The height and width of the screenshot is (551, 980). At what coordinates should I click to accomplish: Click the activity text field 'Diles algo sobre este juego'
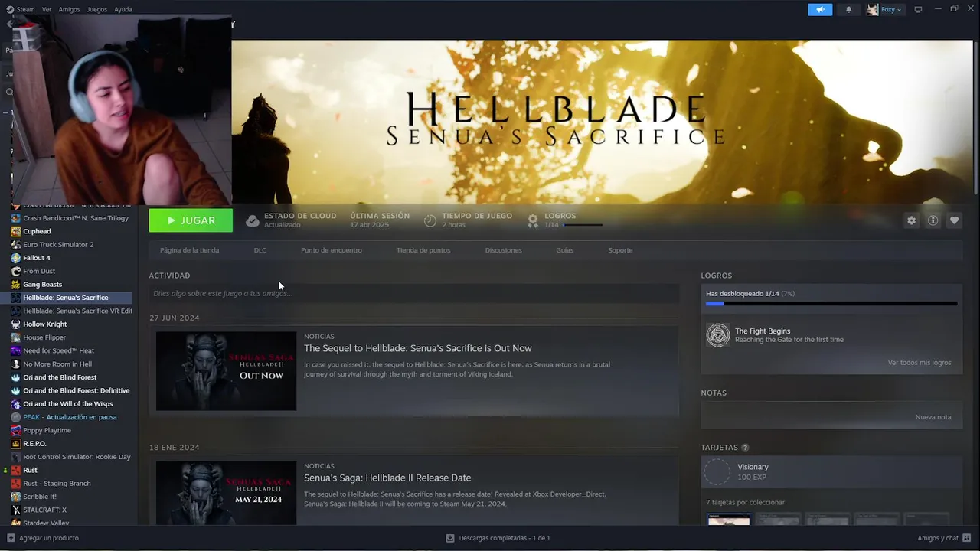click(x=414, y=293)
